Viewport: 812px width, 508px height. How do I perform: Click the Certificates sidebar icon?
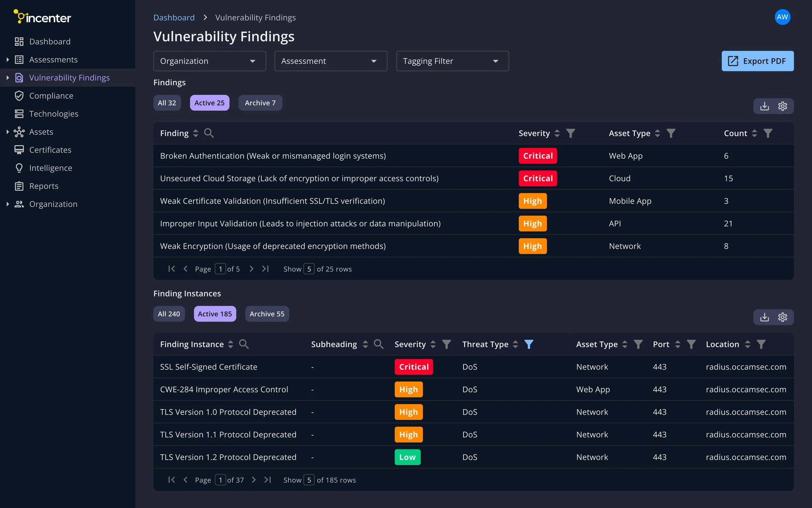(19, 150)
